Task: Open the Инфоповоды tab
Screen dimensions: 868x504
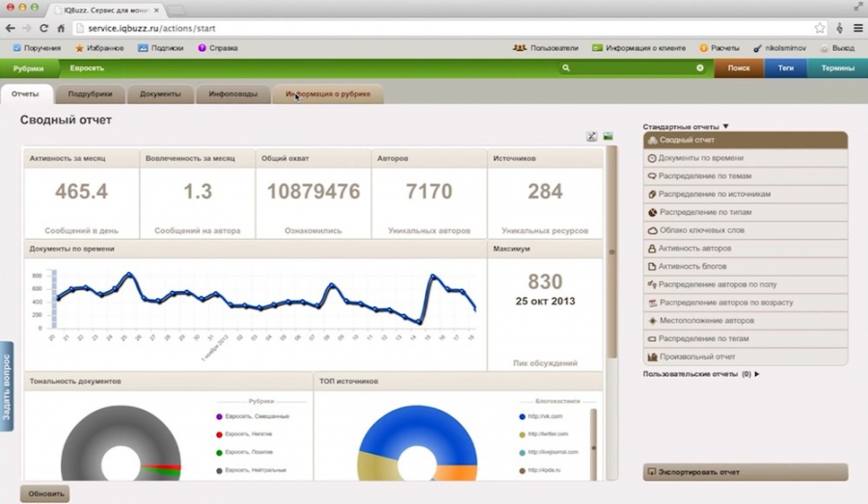Action: point(233,94)
